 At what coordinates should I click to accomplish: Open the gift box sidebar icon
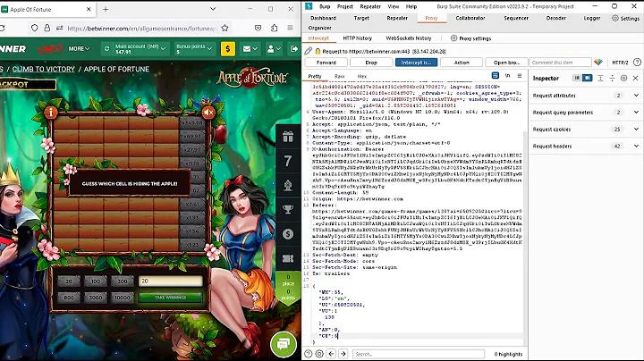(288, 136)
